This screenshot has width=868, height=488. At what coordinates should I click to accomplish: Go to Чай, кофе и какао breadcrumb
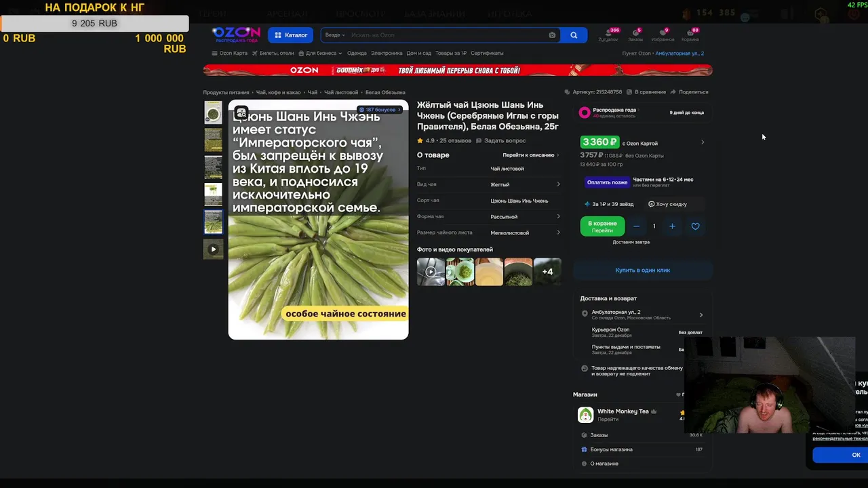278,92
